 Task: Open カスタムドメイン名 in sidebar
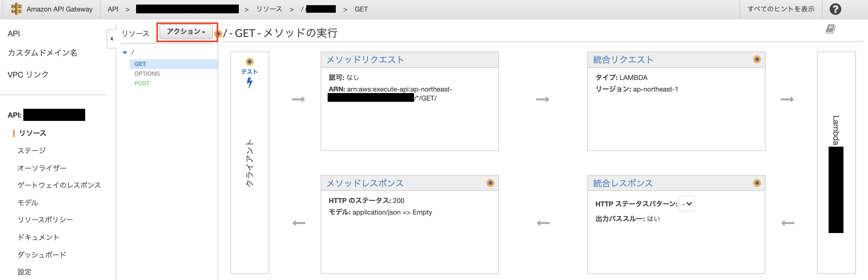pos(42,53)
